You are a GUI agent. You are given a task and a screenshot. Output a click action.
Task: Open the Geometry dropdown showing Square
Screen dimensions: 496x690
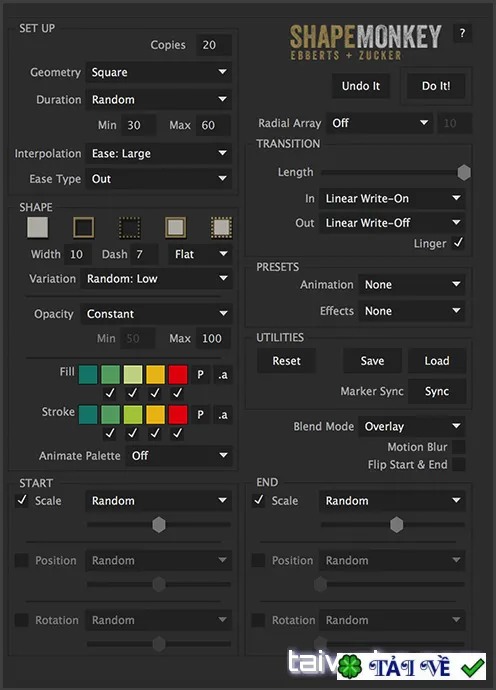tap(158, 72)
